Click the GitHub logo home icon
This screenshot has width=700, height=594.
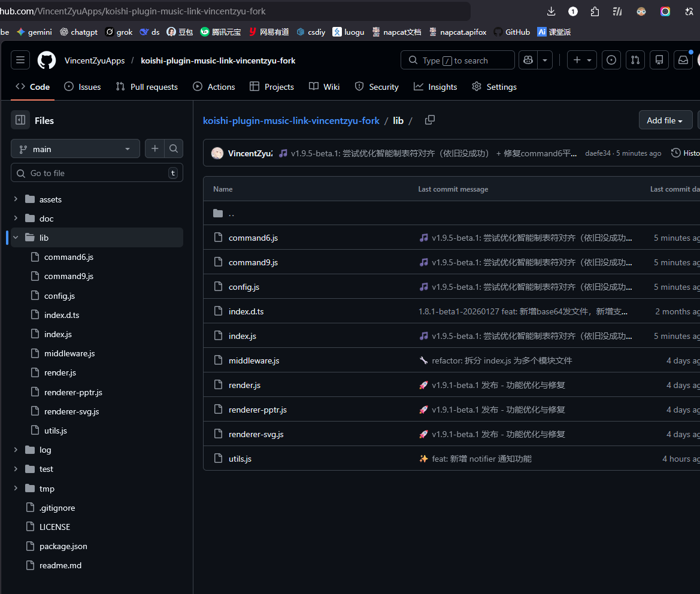(47, 60)
